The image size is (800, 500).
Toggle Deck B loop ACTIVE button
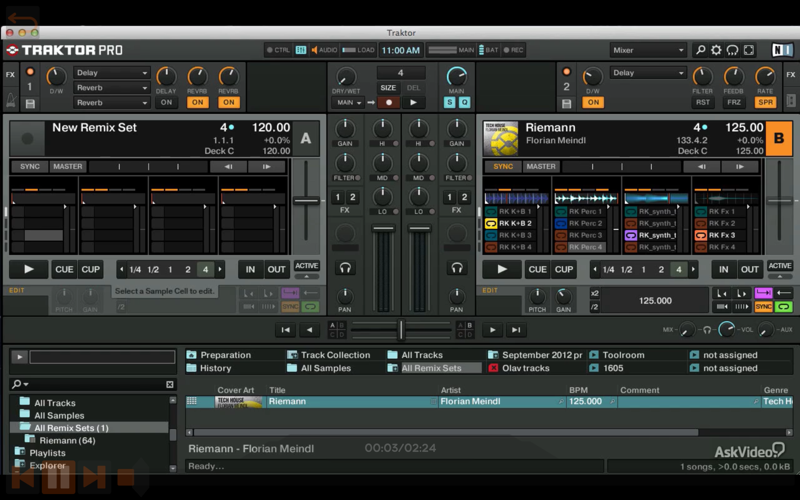coord(780,266)
